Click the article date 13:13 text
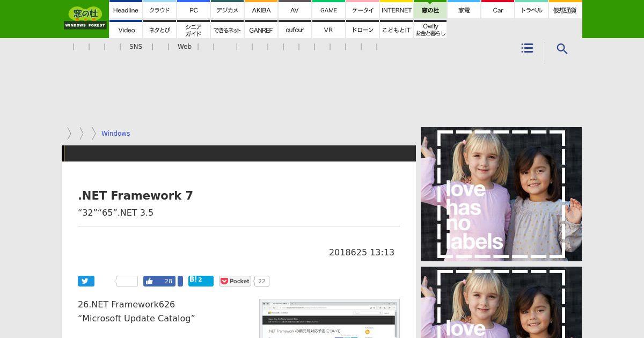Image resolution: width=644 pixels, height=338 pixels. pyautogui.click(x=362, y=252)
